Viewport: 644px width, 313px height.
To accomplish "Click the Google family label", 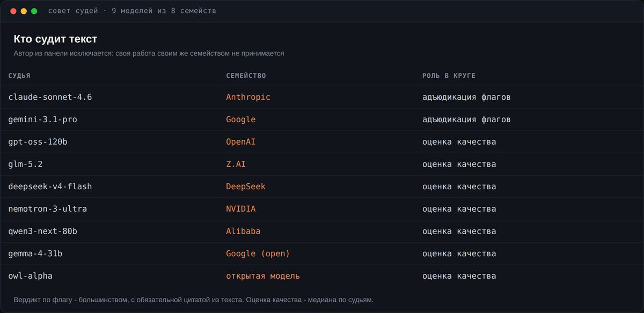I will (240, 120).
